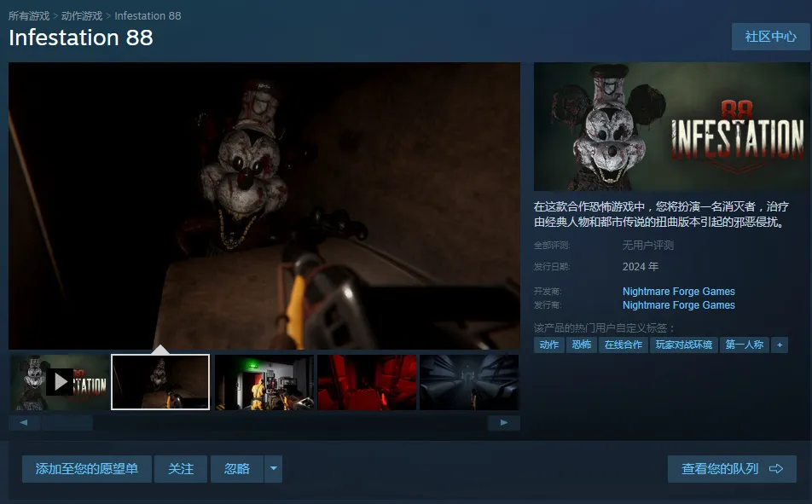This screenshot has width=812, height=504.
Task: Select the 第一人称 tag
Action: 744,345
